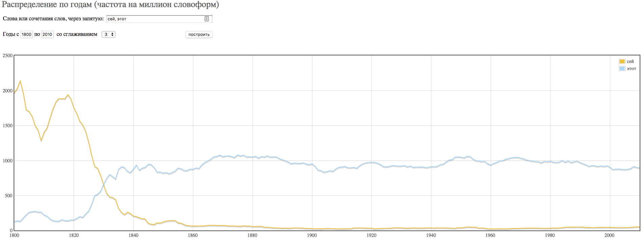Select the "этот" legend text label
644x243 pixels.
coord(631,69)
